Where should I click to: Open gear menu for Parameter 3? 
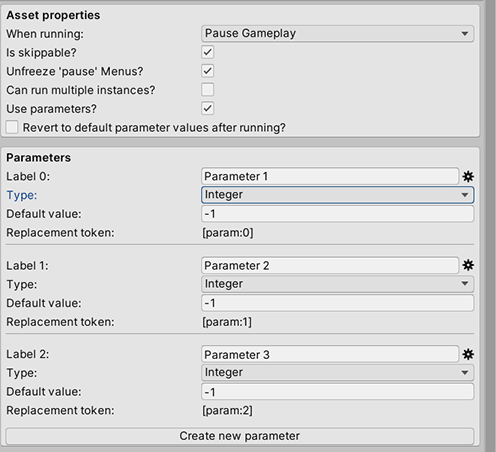tap(468, 354)
